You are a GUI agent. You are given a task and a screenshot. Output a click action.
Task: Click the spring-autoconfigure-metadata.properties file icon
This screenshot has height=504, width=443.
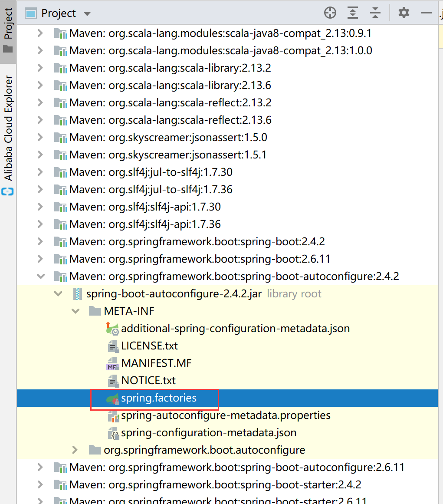click(x=113, y=416)
